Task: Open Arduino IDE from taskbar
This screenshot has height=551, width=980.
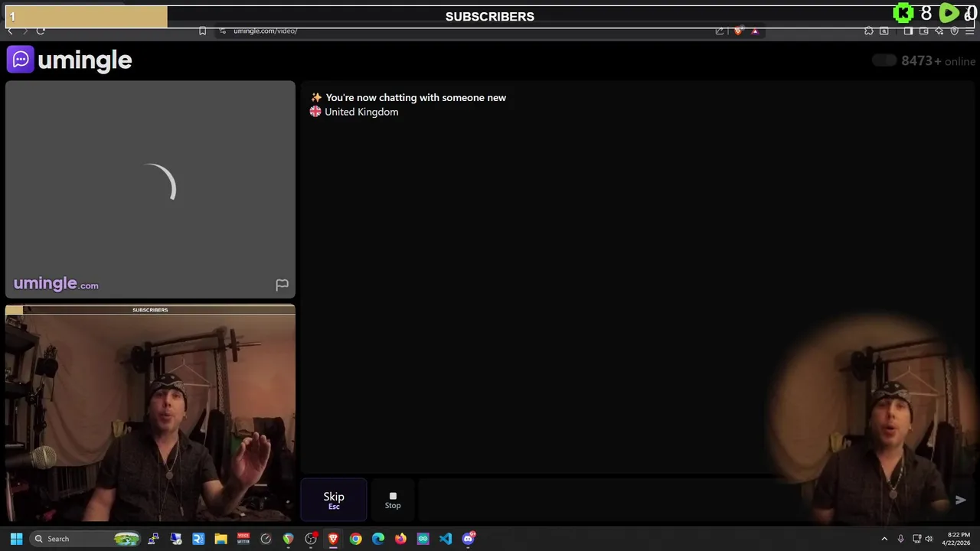Action: 423,539
